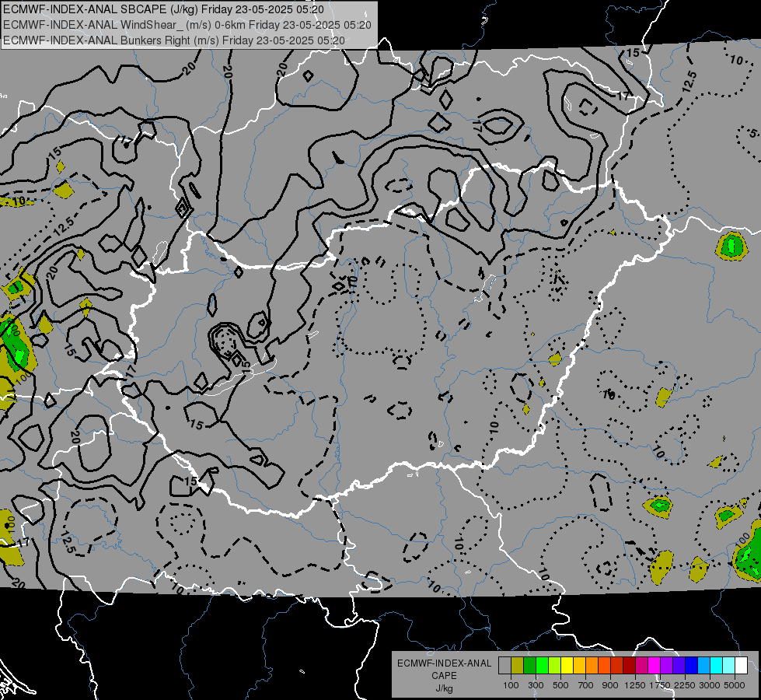761x700 pixels.
Task: Select the pale cyan swatch before 5000 tick
Action: coord(728,666)
